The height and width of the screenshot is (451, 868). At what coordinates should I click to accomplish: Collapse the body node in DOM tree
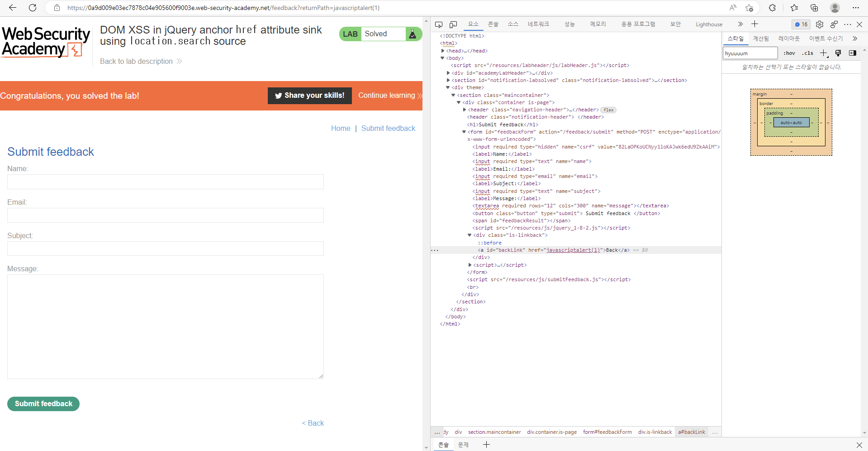pos(443,58)
